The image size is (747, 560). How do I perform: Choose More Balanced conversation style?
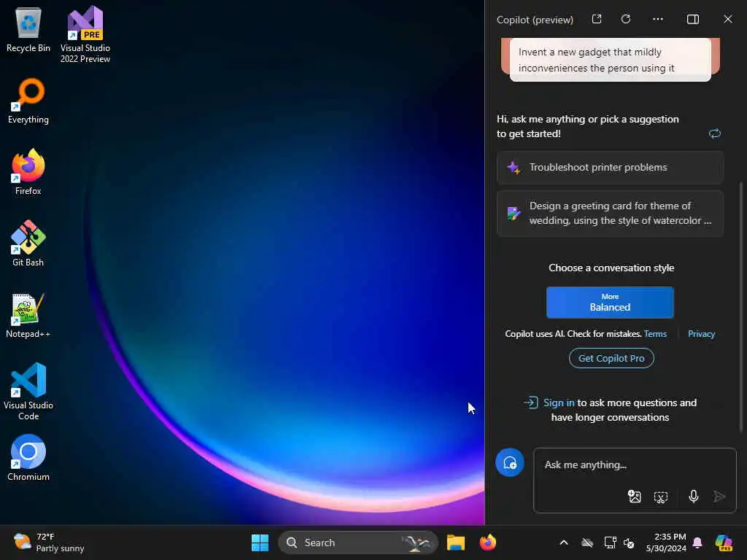coord(610,303)
